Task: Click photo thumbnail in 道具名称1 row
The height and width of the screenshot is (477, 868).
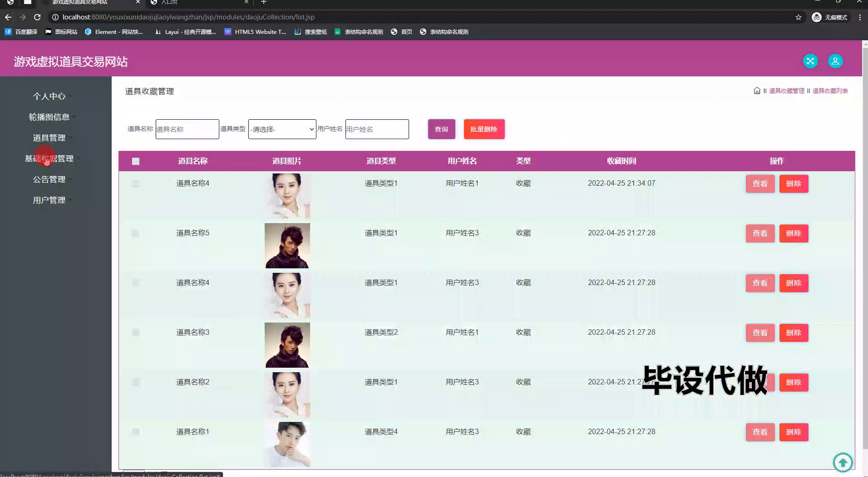Action: coord(287,444)
